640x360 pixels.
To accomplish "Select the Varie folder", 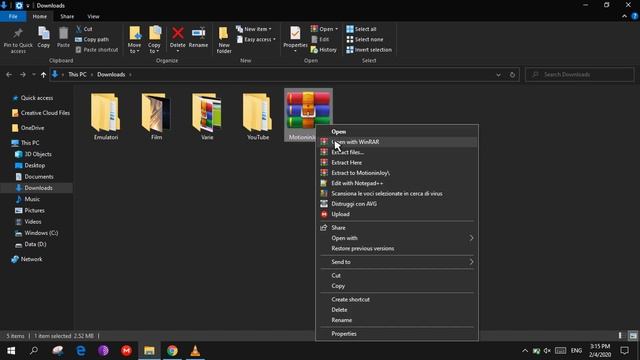I will [207, 116].
